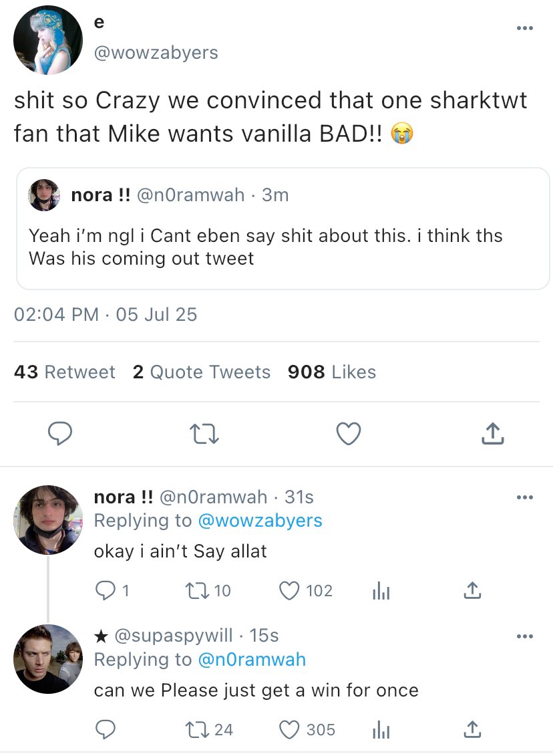This screenshot has height=756, width=553.
Task: Reply to supaspywill's "get a win" tweet
Action: (105, 730)
